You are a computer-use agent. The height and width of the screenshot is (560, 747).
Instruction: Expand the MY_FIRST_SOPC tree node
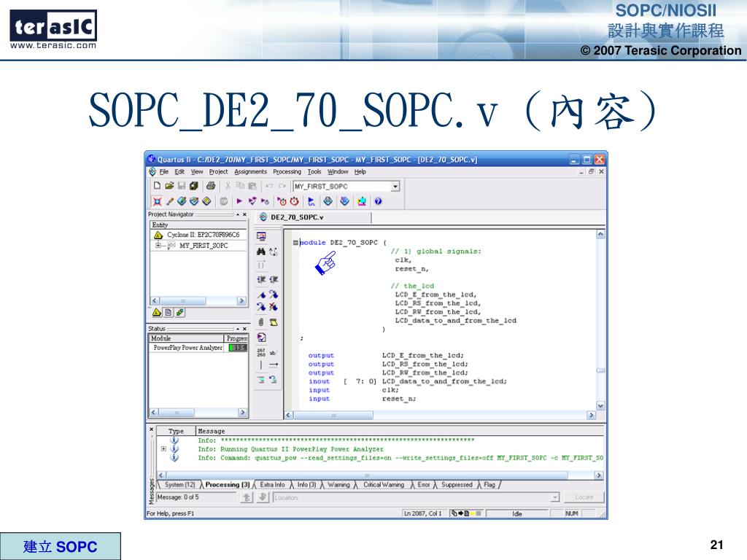[x=158, y=245]
